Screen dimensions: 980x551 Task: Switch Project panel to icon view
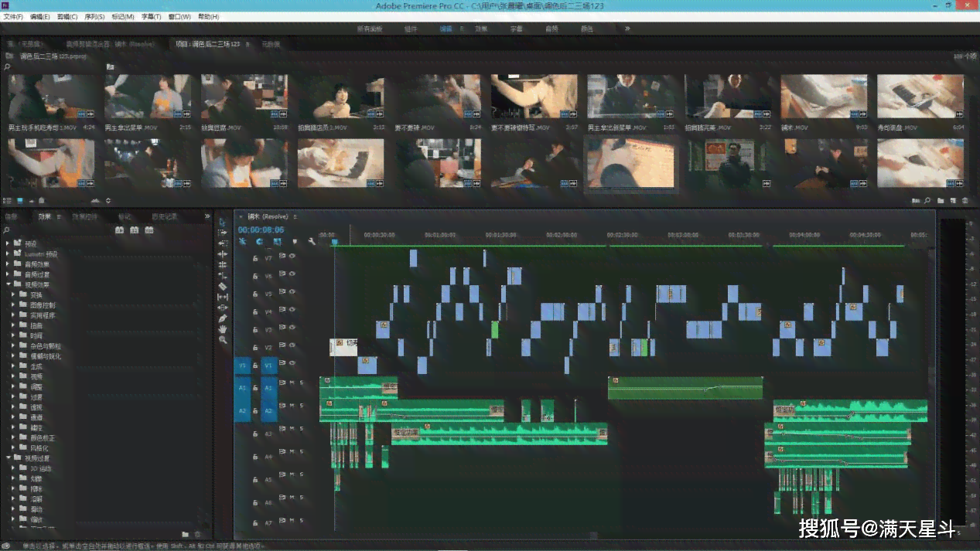20,200
